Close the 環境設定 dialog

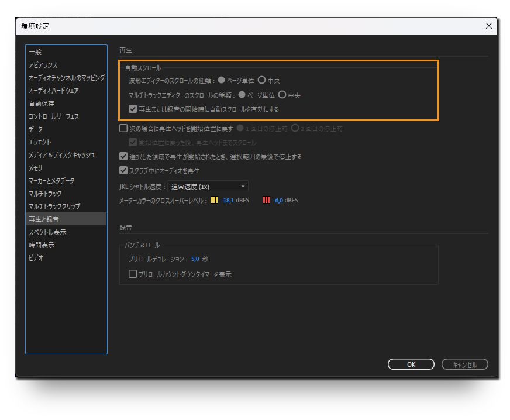488,26
